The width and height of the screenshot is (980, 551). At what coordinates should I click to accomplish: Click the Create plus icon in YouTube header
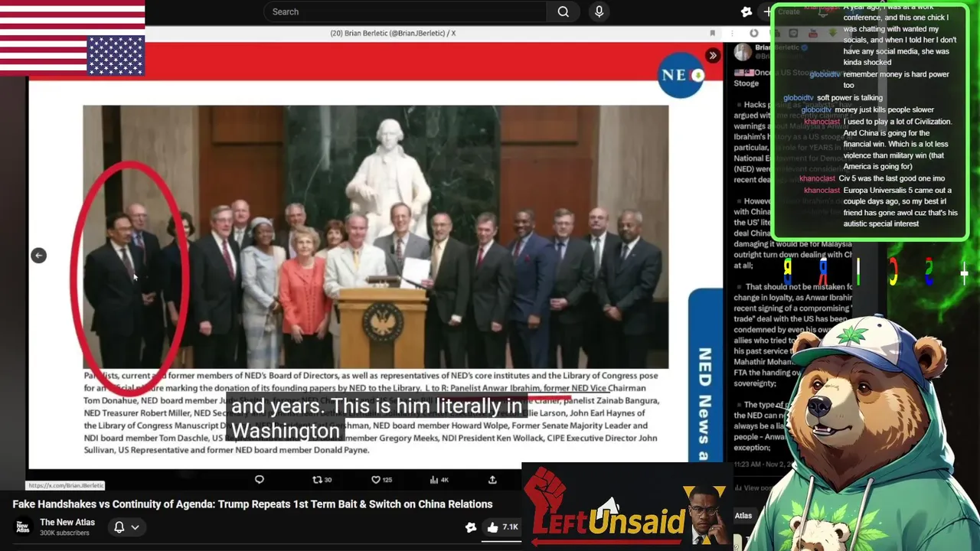[x=768, y=11]
